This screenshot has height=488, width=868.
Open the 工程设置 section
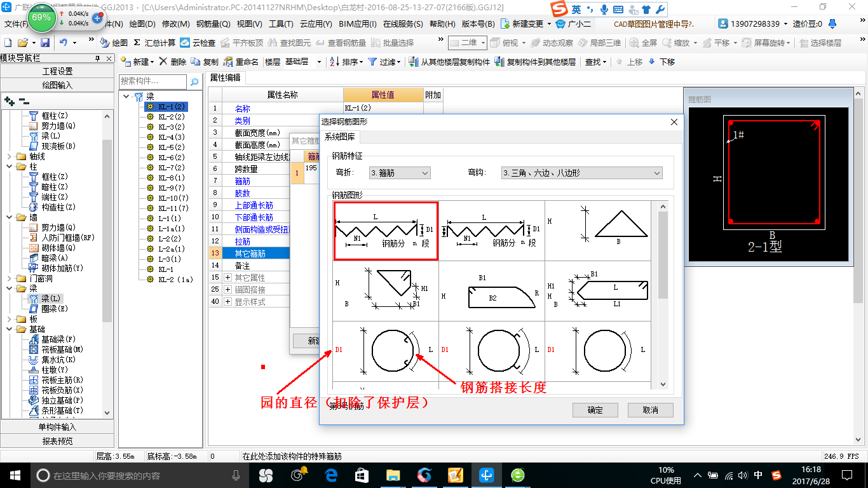[x=57, y=71]
